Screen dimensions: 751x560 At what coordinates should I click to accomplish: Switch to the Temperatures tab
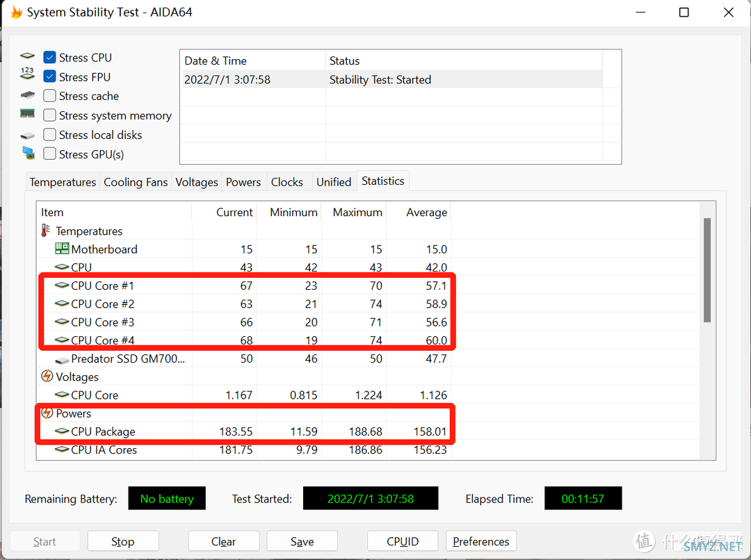(63, 182)
